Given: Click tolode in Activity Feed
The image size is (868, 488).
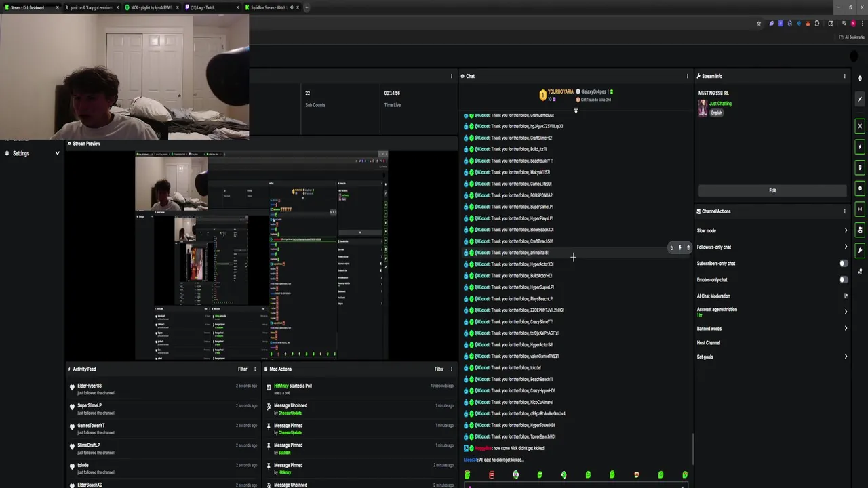Looking at the screenshot, I should point(83,466).
